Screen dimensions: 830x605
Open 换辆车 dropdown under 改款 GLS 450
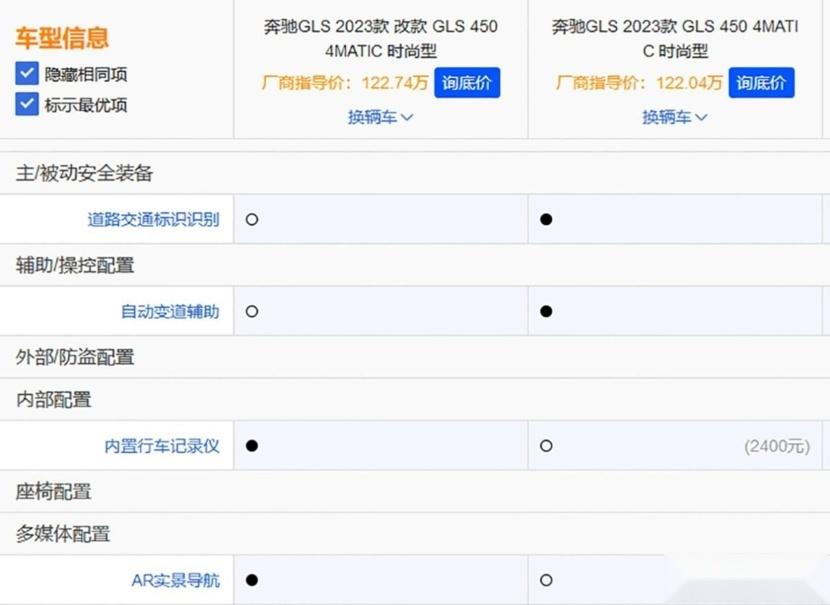point(380,117)
